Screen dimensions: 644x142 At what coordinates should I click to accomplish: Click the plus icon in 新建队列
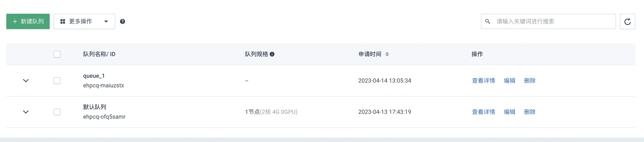coord(15,21)
